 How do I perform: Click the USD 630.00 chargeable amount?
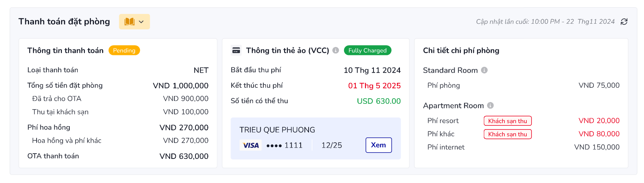(379, 101)
